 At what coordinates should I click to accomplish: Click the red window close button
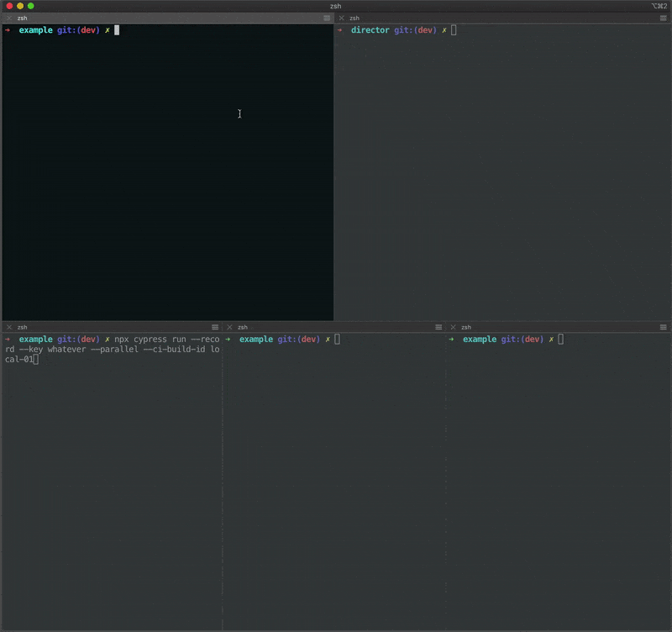(9, 6)
